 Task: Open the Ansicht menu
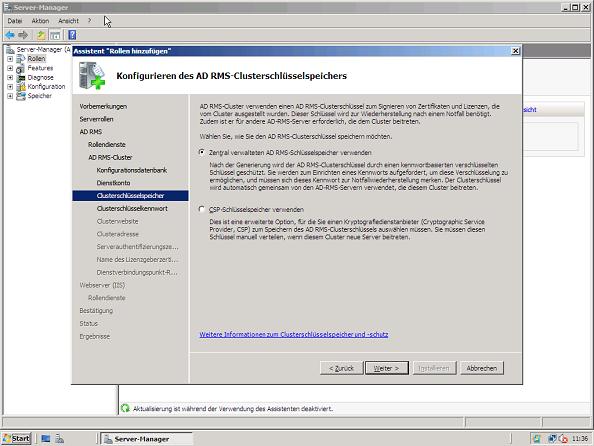(x=69, y=21)
